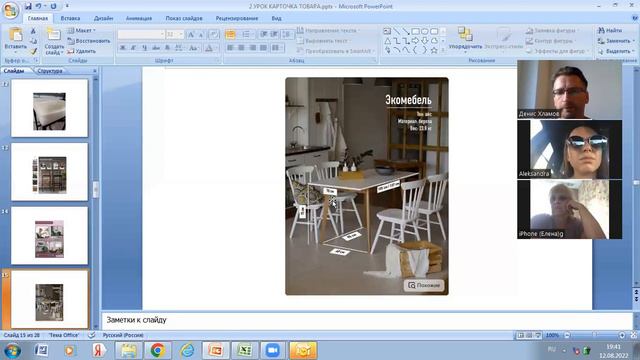Apply italic formatting in the font group
This screenshot has height=360, width=640.
click(x=133, y=48)
